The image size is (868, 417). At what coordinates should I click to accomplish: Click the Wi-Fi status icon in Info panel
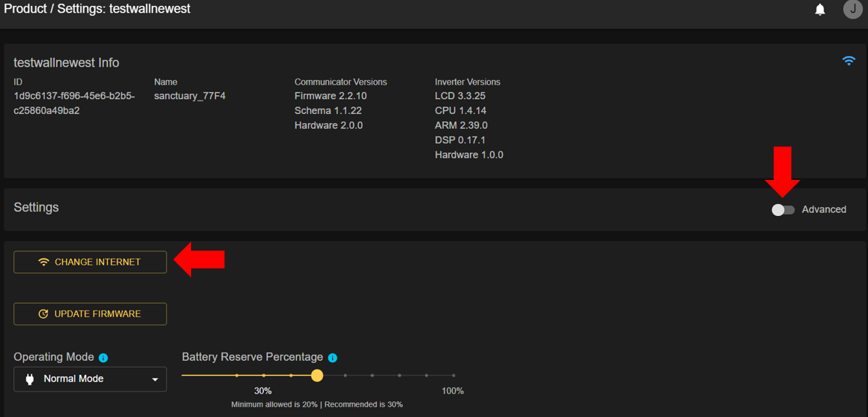[x=849, y=61]
